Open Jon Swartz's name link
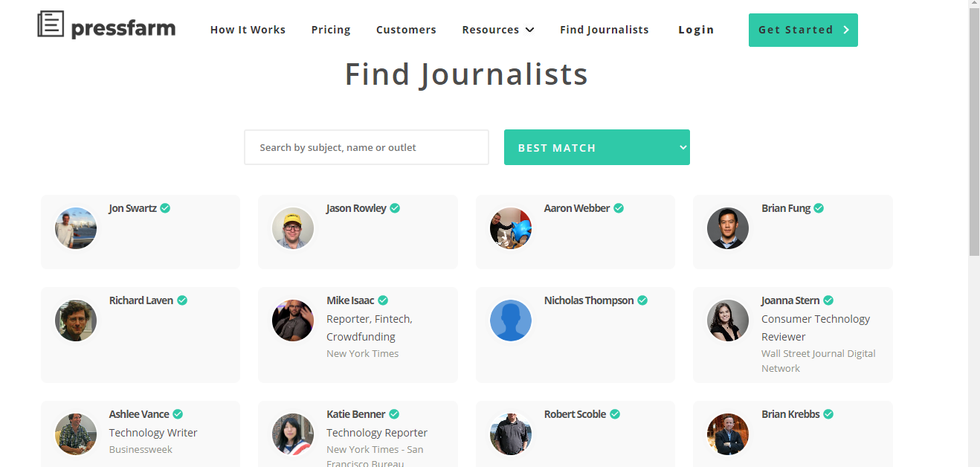 coord(132,208)
